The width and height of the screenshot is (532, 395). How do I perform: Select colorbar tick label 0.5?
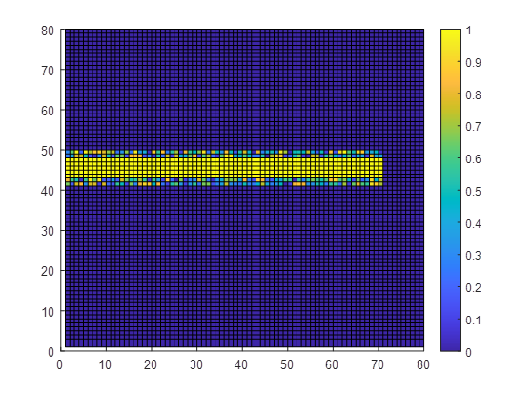(473, 191)
